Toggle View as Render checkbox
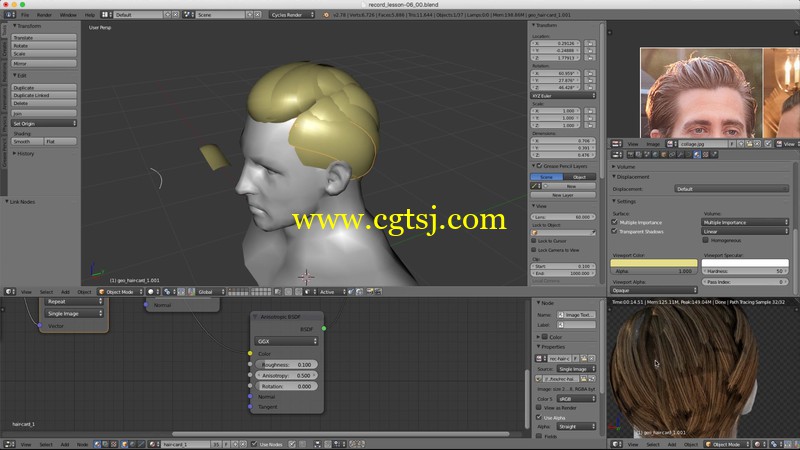Screen dimensions: 800x450 coord(539,408)
